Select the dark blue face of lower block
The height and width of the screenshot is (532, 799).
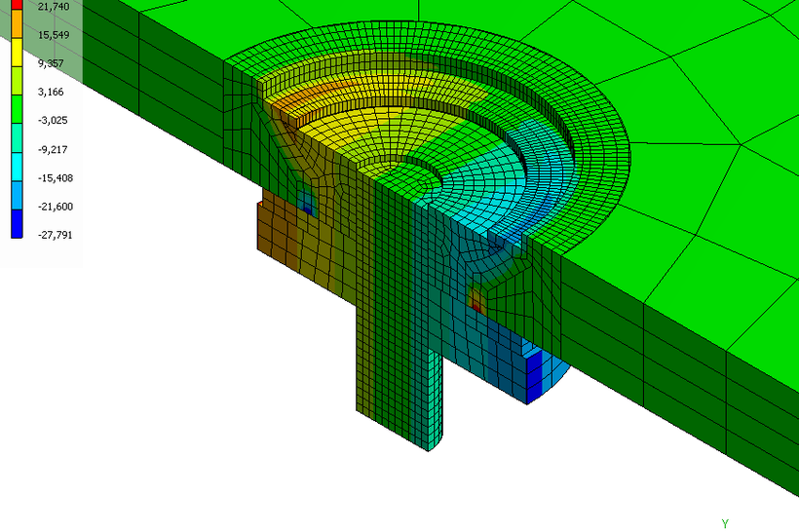coord(534,376)
